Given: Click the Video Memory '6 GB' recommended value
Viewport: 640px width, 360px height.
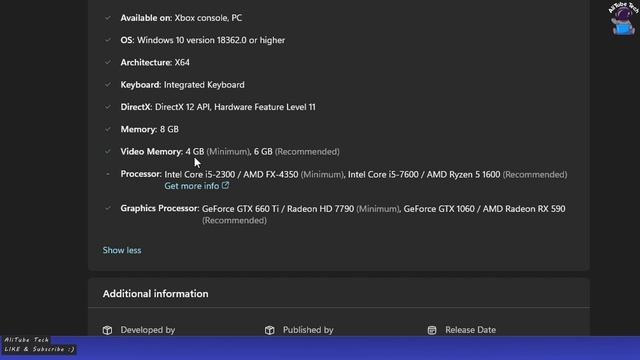Looking at the screenshot, I should tap(263, 151).
